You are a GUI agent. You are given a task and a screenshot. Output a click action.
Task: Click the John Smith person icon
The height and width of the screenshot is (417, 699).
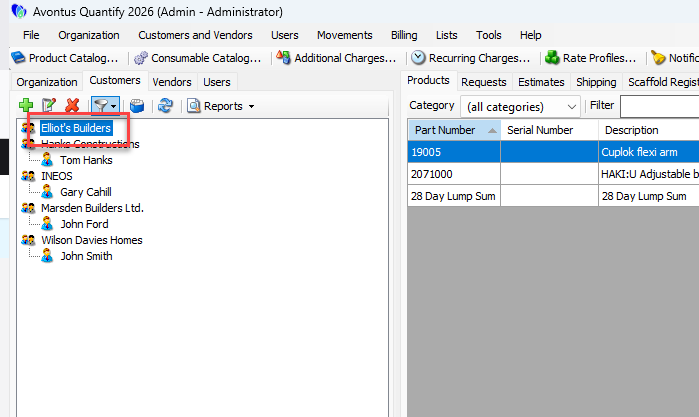[47, 256]
